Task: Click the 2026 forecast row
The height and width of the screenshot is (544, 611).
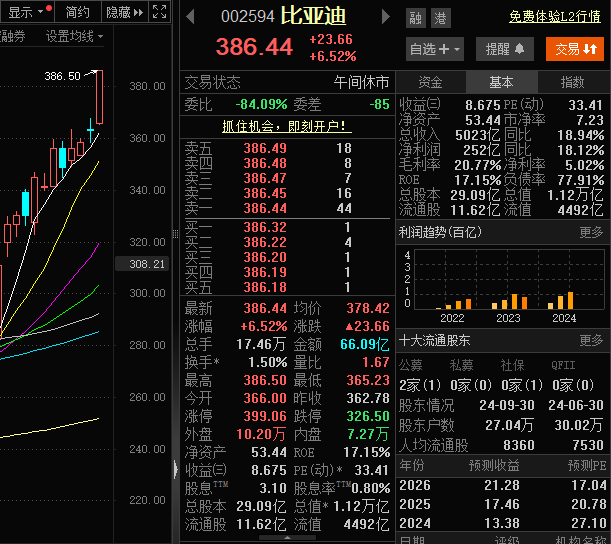Action: click(x=503, y=486)
